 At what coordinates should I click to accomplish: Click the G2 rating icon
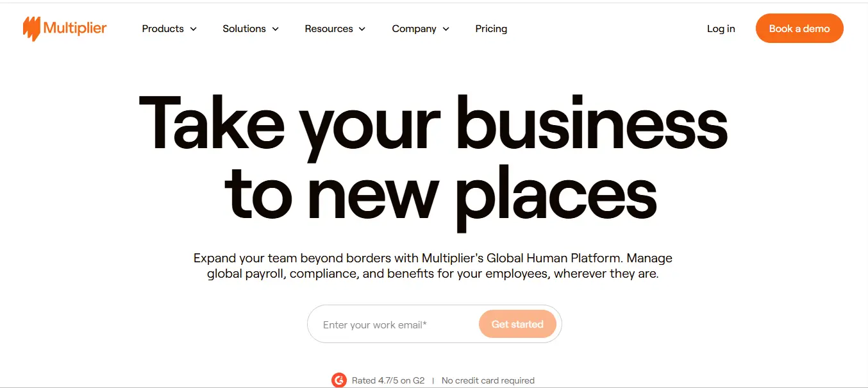339,380
